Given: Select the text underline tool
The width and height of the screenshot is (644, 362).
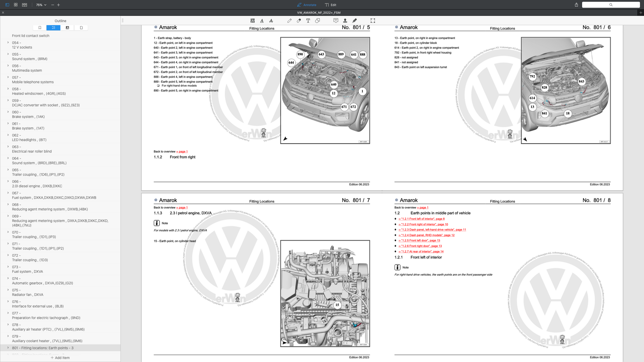Looking at the screenshot, I should [262, 20].
